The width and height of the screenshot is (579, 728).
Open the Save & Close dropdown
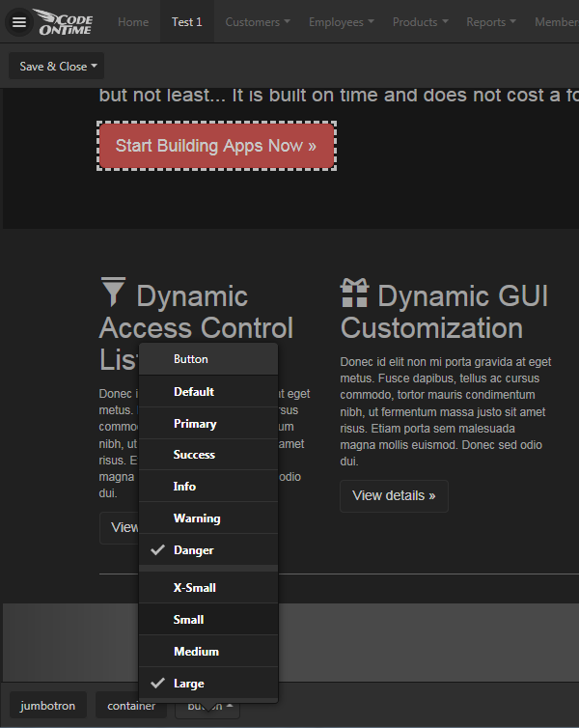point(58,67)
